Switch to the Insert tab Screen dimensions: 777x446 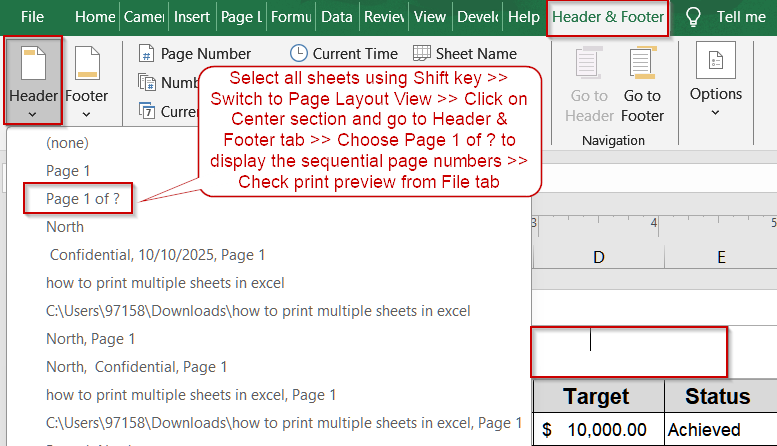(x=192, y=17)
